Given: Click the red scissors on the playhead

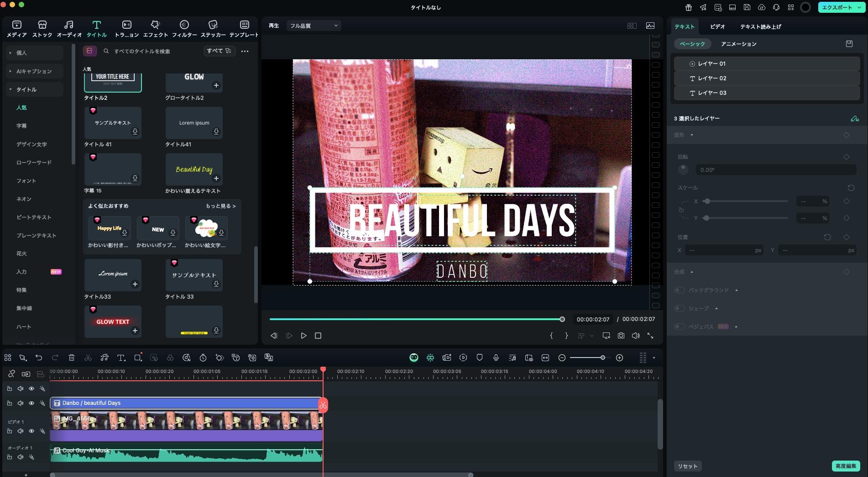Looking at the screenshot, I should pyautogui.click(x=323, y=405).
